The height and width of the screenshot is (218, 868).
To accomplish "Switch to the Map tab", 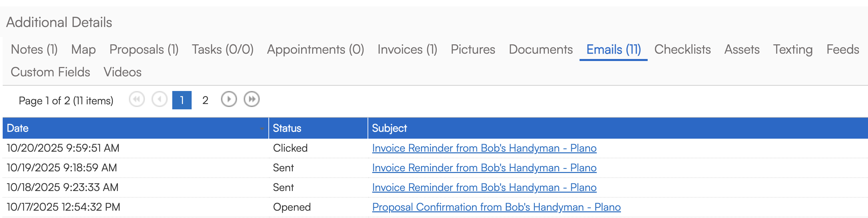I will (83, 50).
